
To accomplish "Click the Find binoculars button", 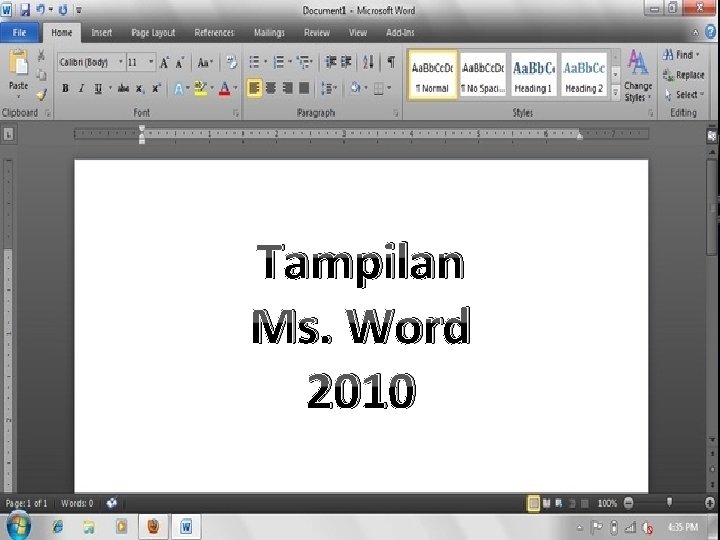I will 681,55.
